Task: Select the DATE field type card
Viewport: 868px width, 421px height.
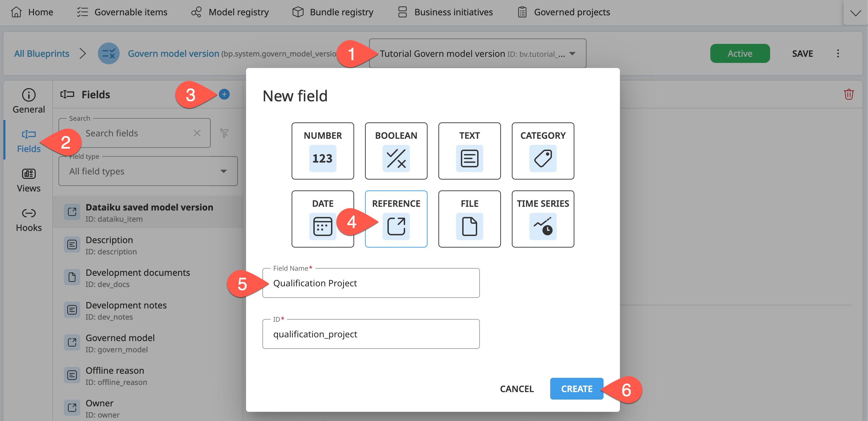Action: (323, 219)
